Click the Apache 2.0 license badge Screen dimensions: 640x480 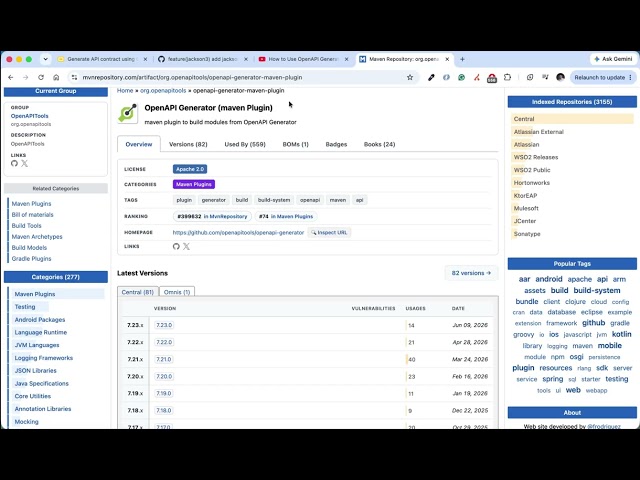coord(190,169)
